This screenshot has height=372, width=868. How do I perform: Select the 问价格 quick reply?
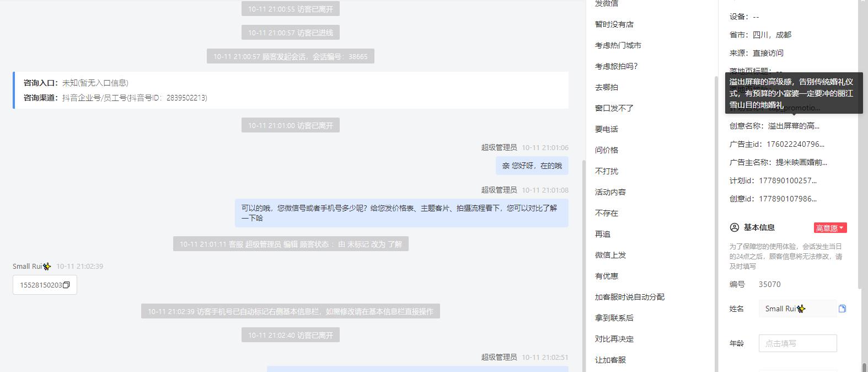pos(607,150)
